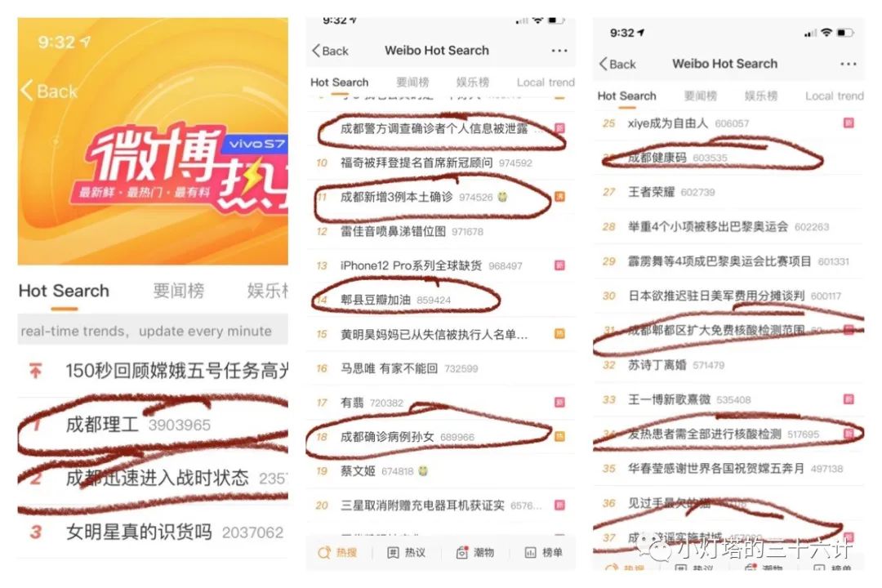The width and height of the screenshot is (882, 588).
Task: Open 潮物 icon in bottom bar
Action: tap(461, 553)
